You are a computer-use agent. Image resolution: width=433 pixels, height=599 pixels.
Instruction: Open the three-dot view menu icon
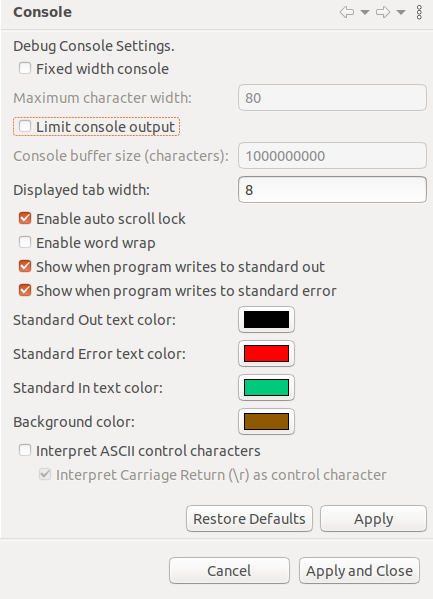coord(419,12)
